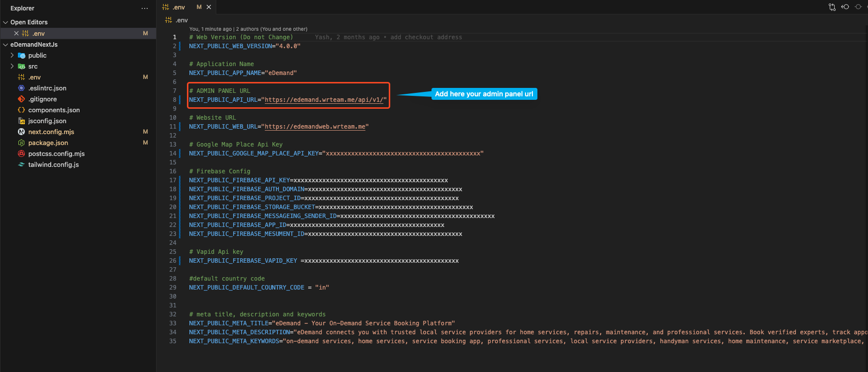Collapse the Open Editors section
This screenshot has height=372, width=868.
(x=5, y=22)
